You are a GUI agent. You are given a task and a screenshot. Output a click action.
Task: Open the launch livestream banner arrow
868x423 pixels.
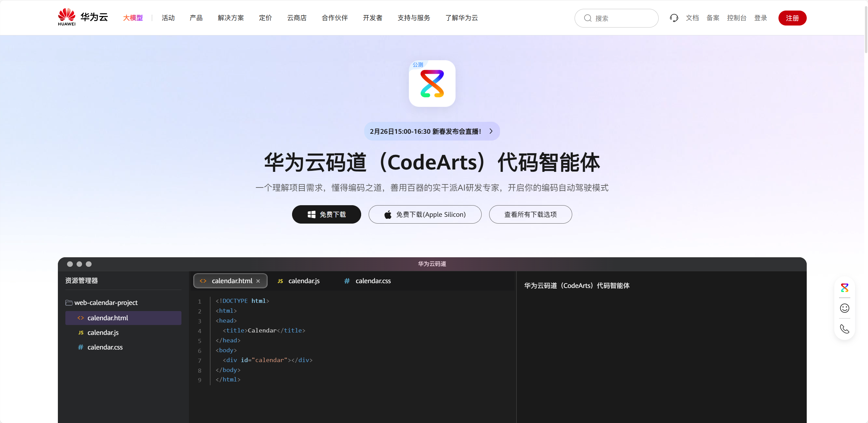tap(491, 131)
